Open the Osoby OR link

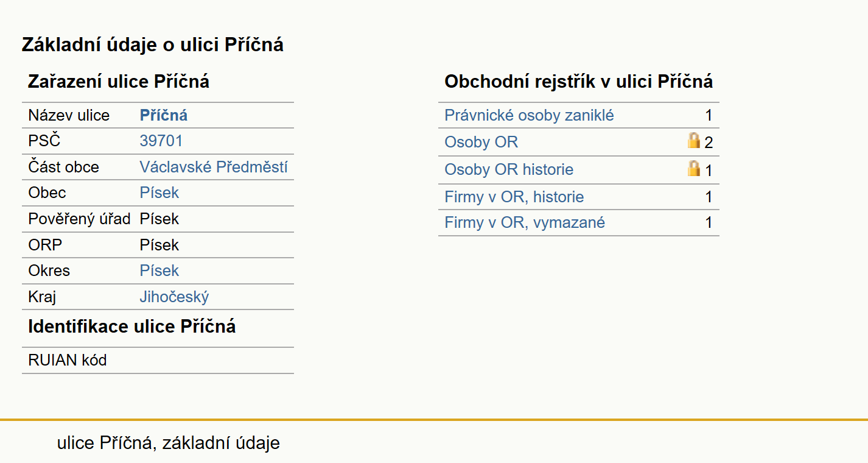click(481, 143)
